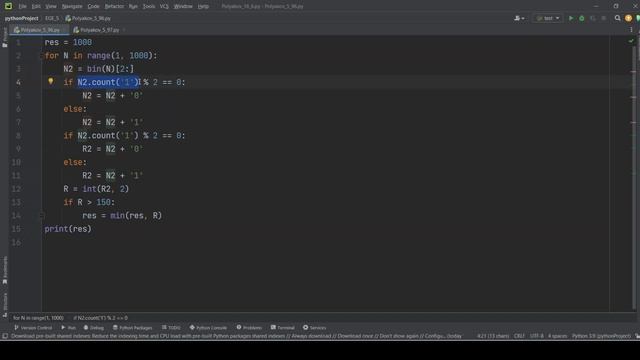Open the Debug tool window

click(x=94, y=327)
